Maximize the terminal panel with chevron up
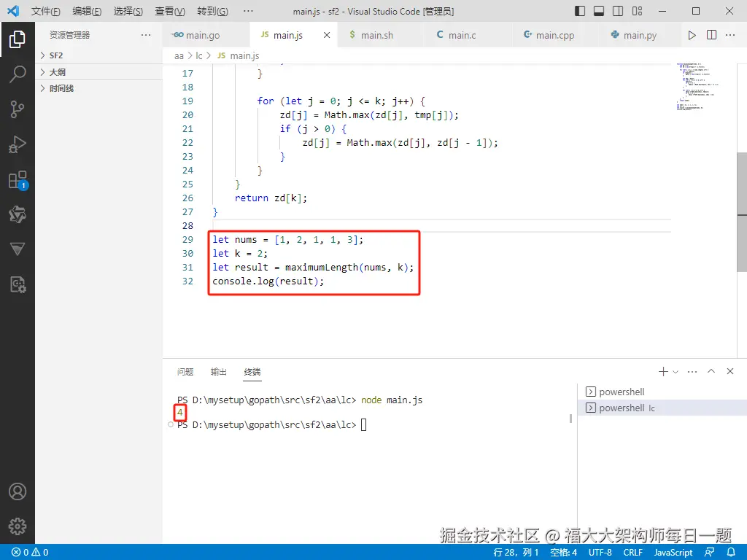Viewport: 747px width, 560px height. coord(711,371)
